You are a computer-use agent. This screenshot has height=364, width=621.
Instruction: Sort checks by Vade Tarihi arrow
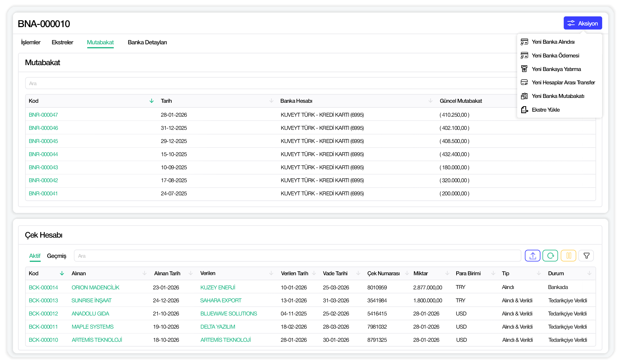(358, 273)
